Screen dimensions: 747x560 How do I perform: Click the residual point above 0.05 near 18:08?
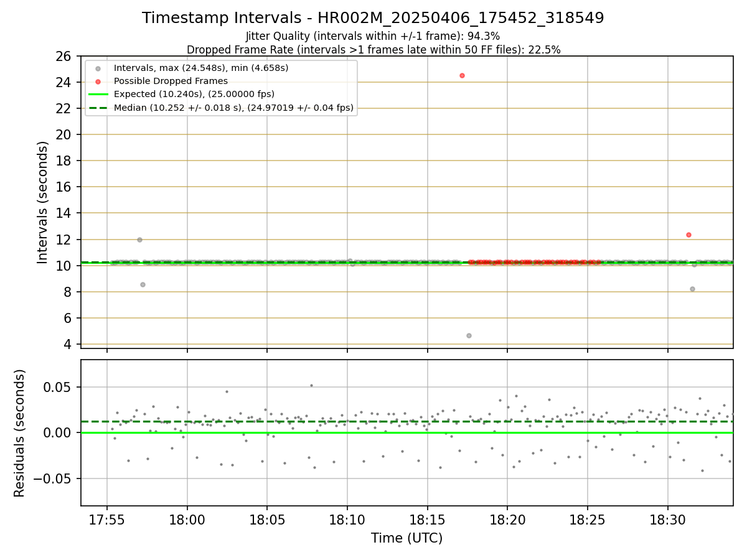(x=311, y=385)
